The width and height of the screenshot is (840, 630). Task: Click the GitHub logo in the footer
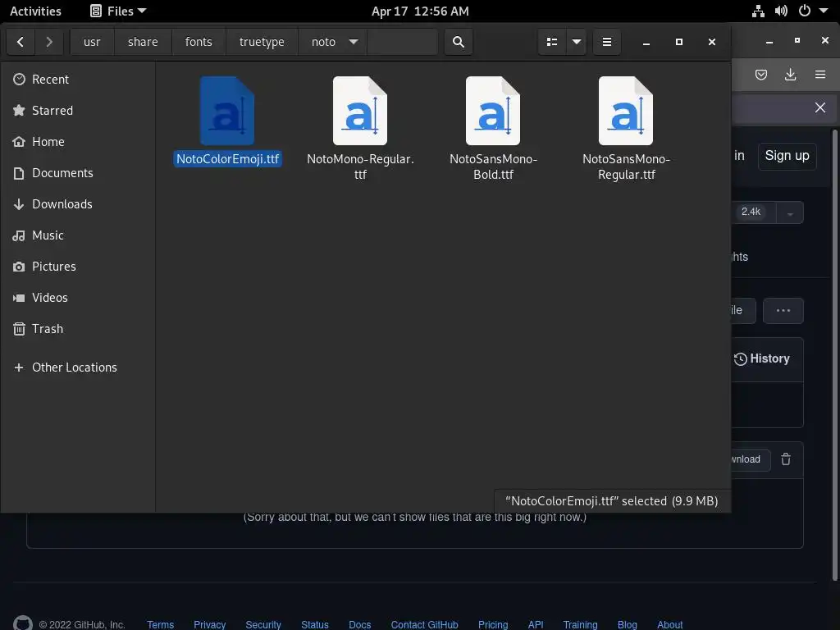click(x=22, y=623)
